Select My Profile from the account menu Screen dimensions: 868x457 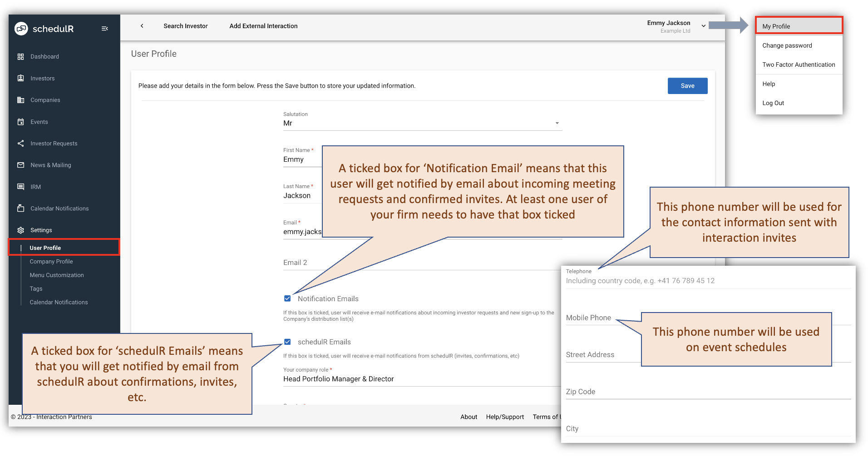[777, 26]
